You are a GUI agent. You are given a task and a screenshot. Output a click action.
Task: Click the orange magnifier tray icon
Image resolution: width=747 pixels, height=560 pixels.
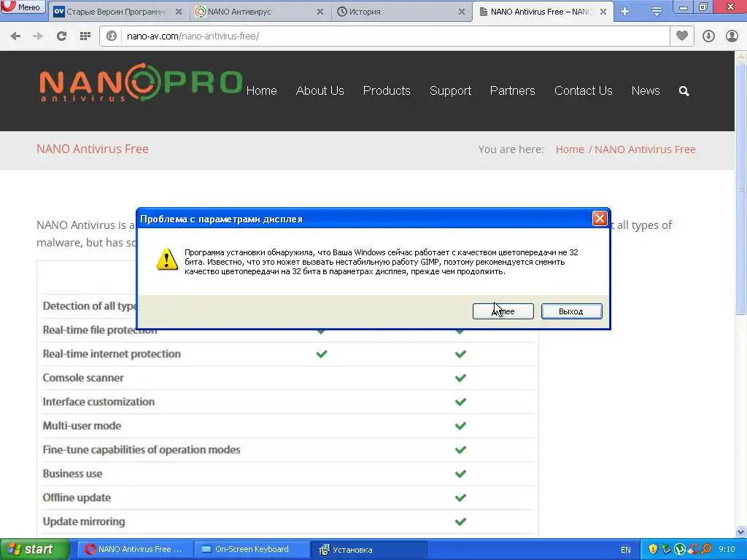click(x=706, y=550)
